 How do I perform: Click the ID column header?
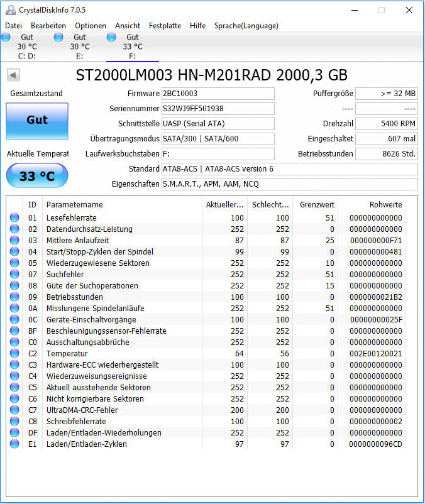32,205
